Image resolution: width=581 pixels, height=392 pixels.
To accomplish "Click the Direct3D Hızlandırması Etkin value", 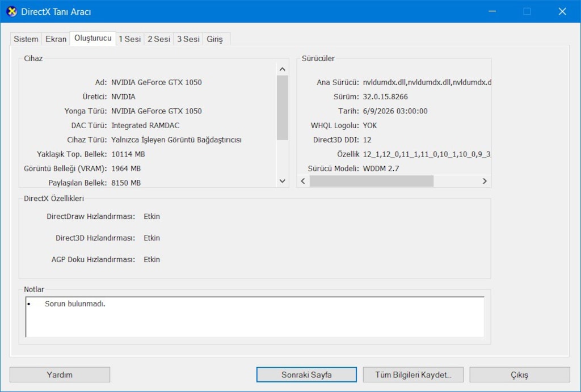I will (x=152, y=238).
